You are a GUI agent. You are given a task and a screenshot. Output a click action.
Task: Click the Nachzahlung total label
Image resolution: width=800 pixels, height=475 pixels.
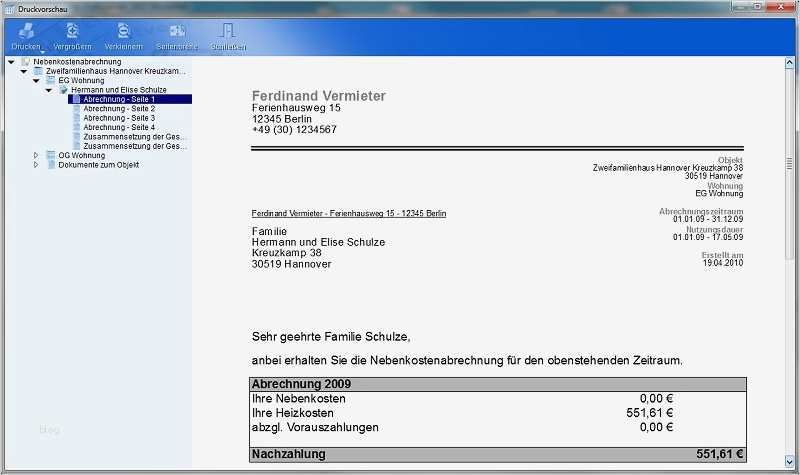click(x=288, y=454)
